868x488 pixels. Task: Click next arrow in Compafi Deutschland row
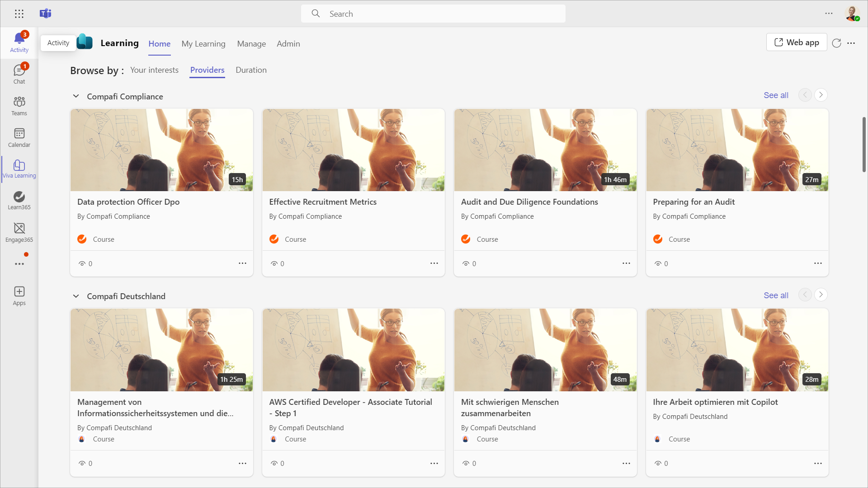point(821,295)
